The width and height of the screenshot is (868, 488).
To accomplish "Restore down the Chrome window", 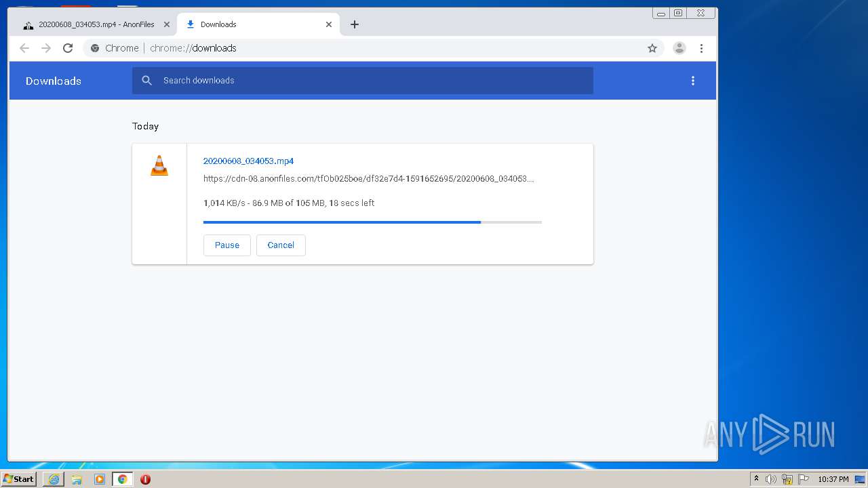I will pyautogui.click(x=677, y=13).
